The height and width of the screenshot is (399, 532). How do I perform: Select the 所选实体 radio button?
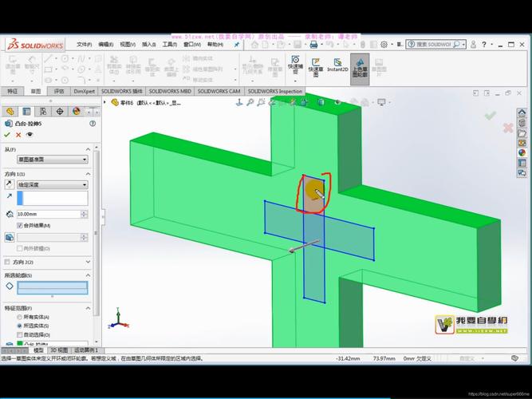[x=20, y=326]
